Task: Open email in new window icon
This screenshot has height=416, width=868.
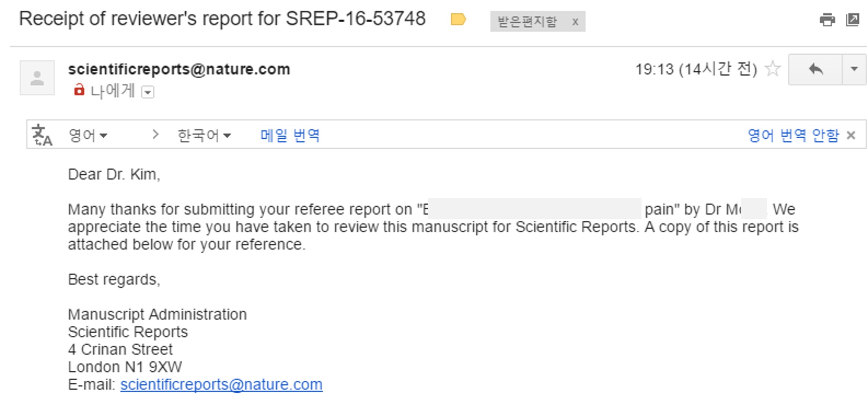Action: [x=853, y=20]
